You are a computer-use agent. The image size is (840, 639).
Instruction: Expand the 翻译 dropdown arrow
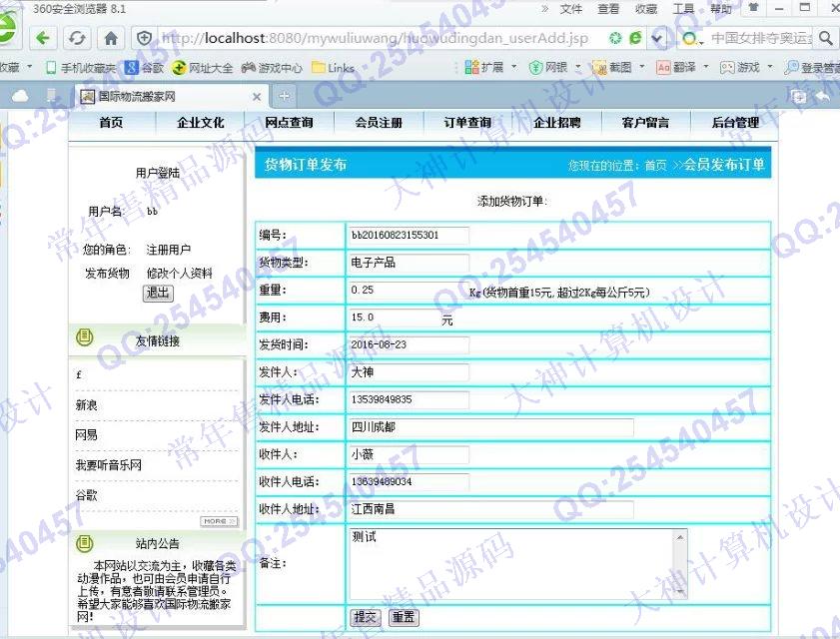coord(706,67)
